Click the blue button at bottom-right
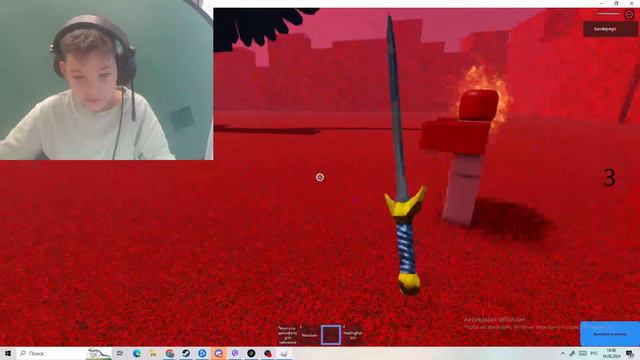The height and width of the screenshot is (360, 640). click(x=610, y=333)
